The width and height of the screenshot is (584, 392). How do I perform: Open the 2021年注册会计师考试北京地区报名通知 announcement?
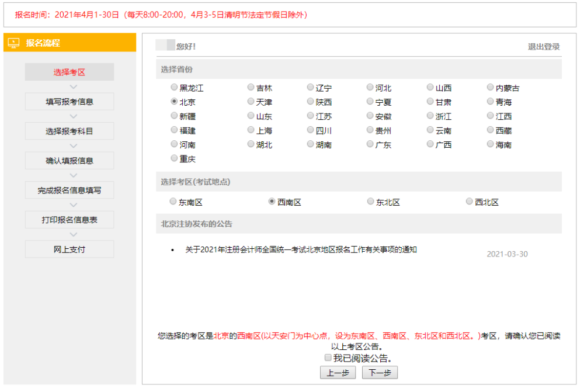point(301,249)
